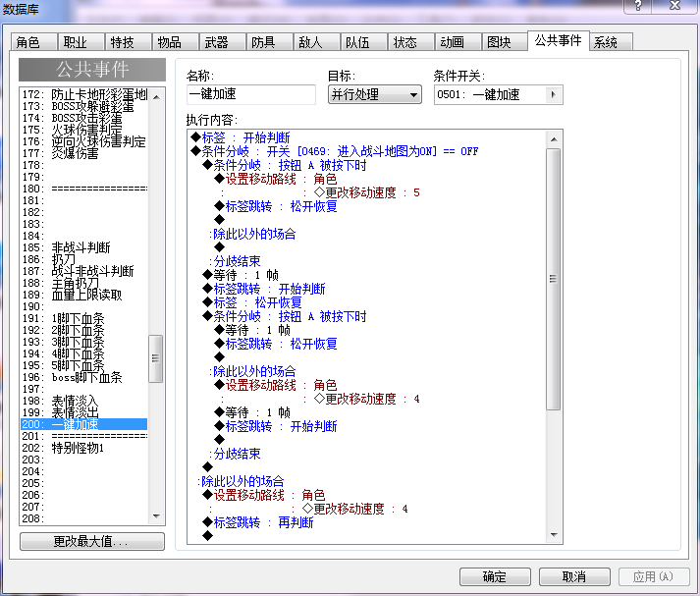Select event 175: 火球伤害判定
The image size is (700, 596).
tap(84, 130)
